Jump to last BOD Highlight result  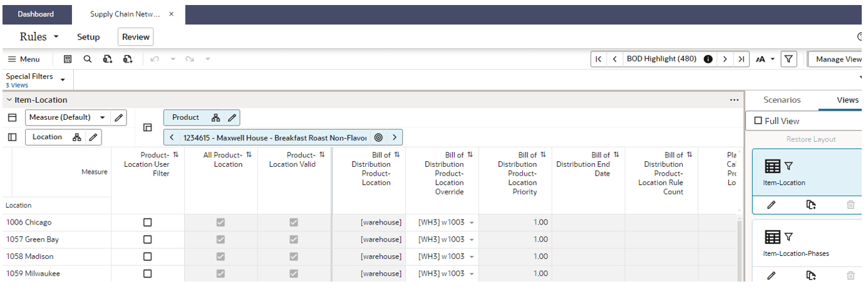click(741, 59)
